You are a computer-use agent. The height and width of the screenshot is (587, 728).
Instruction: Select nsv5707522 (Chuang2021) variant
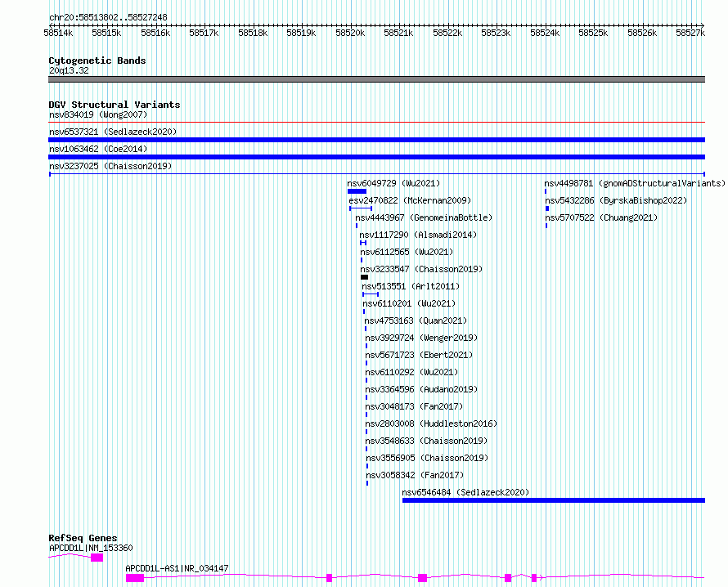tap(601, 217)
